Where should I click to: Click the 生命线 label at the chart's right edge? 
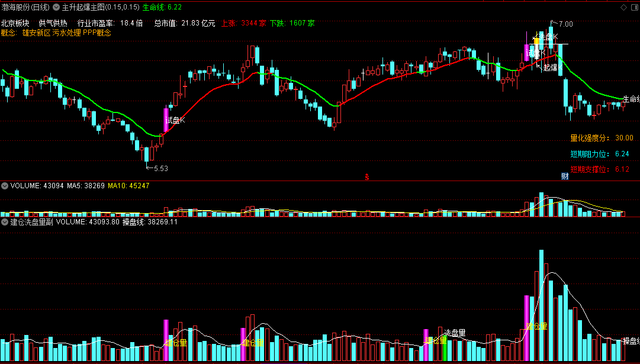click(631, 98)
